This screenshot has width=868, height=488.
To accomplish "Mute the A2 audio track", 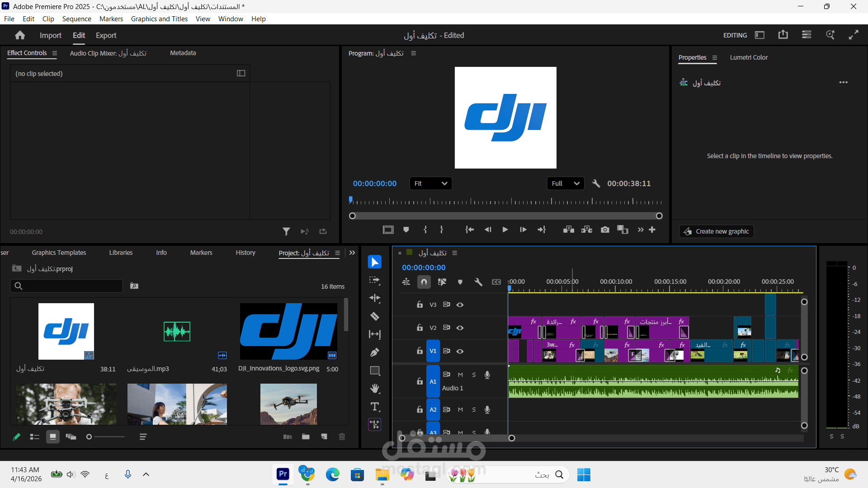I will tap(460, 410).
